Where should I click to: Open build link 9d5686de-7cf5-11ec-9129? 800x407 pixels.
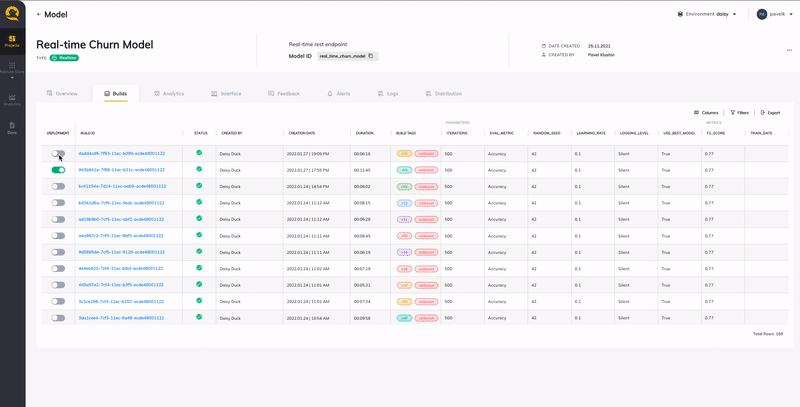point(121,252)
